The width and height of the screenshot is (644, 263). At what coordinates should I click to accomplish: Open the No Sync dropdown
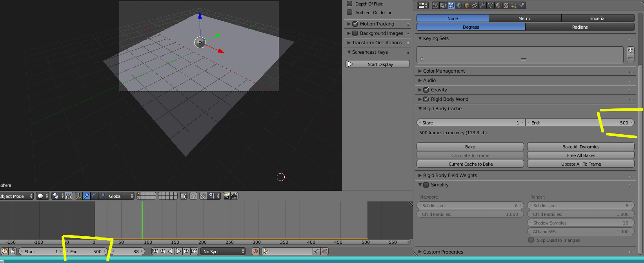223,251
